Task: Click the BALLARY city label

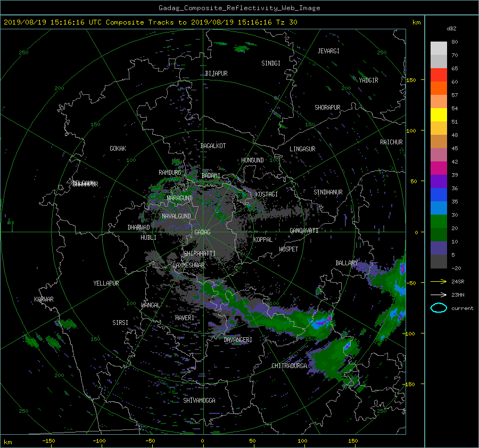Action: pyautogui.click(x=346, y=263)
